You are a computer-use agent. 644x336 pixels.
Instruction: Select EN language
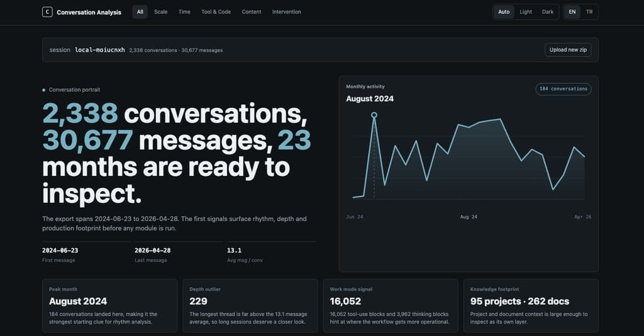pyautogui.click(x=572, y=12)
